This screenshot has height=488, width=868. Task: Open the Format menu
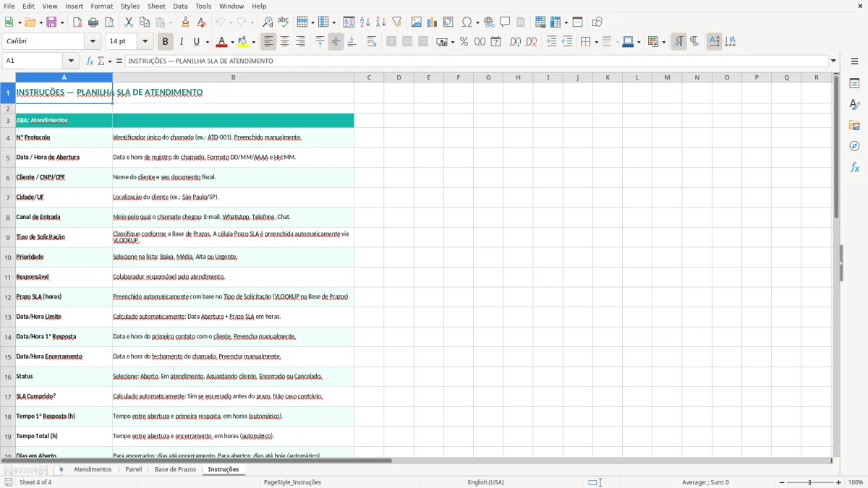(101, 6)
